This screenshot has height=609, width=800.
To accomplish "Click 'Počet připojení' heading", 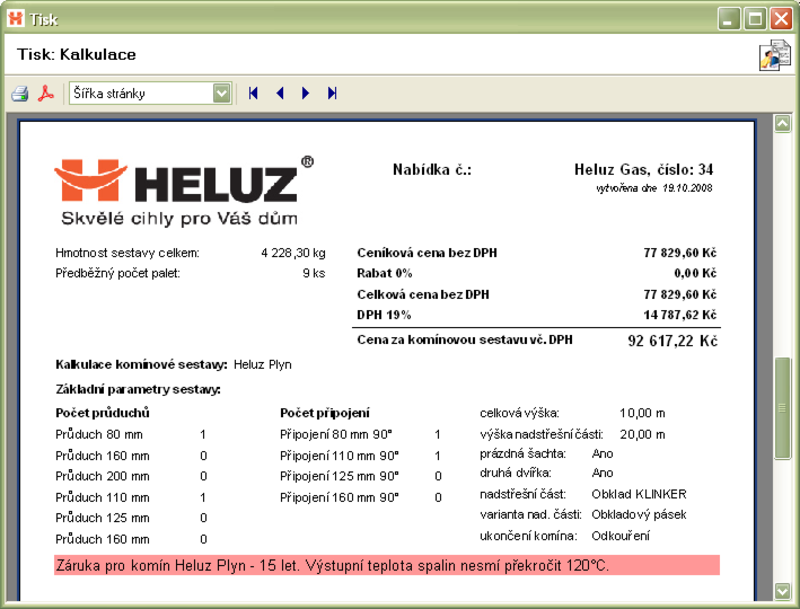I will (x=324, y=413).
